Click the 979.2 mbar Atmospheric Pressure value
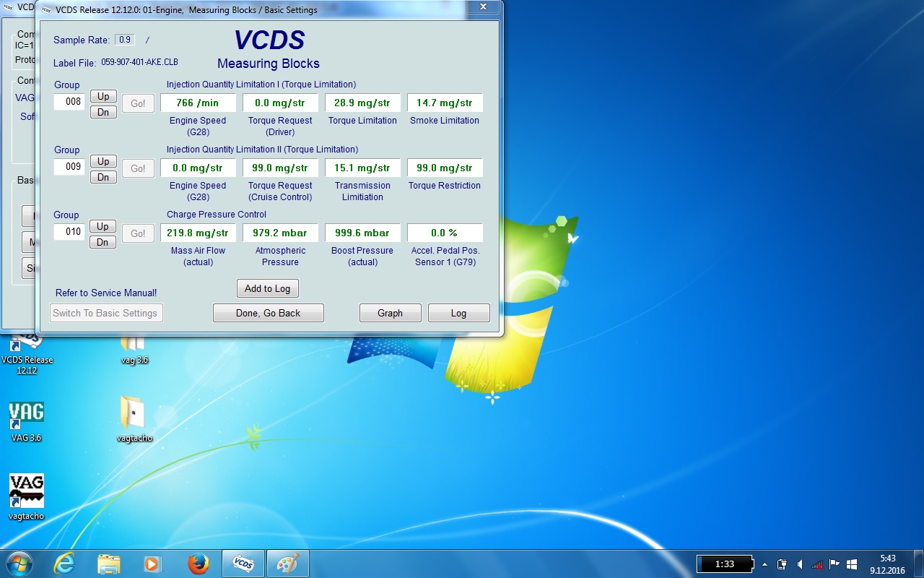This screenshot has width=924, height=578. [x=281, y=233]
